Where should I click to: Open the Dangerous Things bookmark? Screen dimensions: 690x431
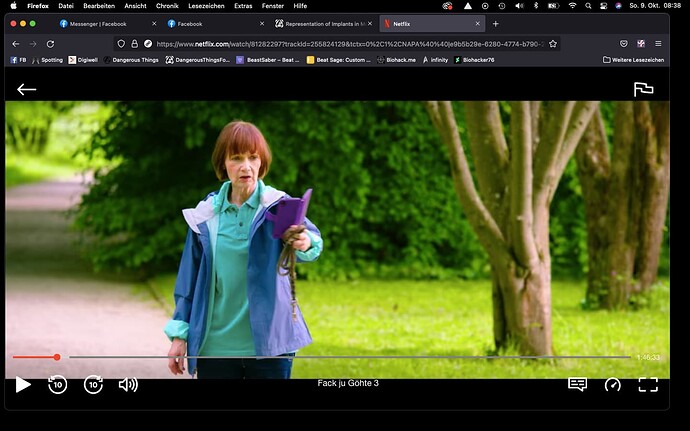point(131,60)
